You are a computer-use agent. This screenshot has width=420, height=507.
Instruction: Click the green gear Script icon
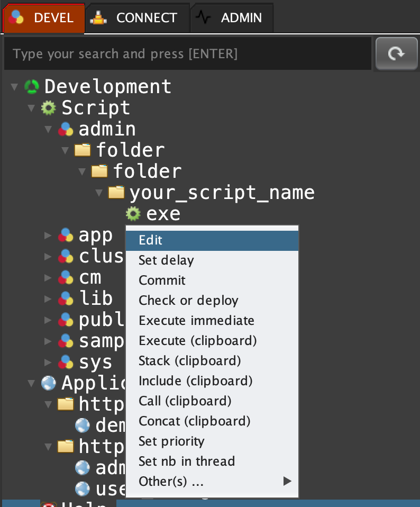pyautogui.click(x=49, y=108)
